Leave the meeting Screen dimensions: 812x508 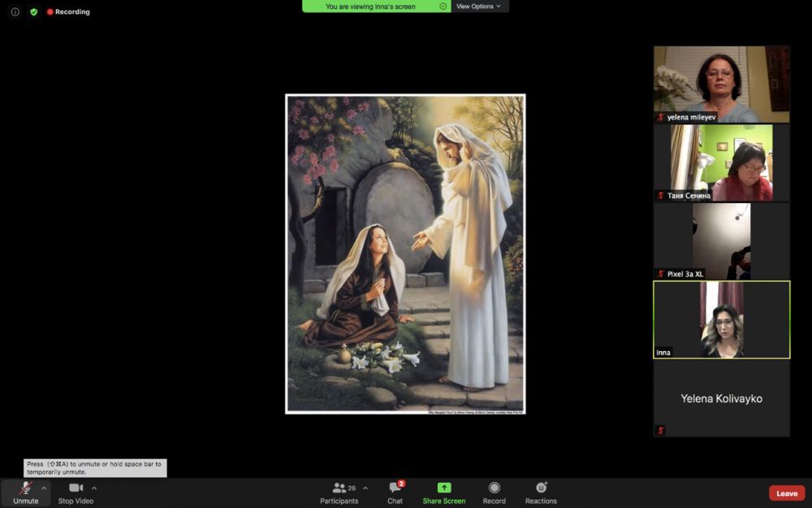787,493
